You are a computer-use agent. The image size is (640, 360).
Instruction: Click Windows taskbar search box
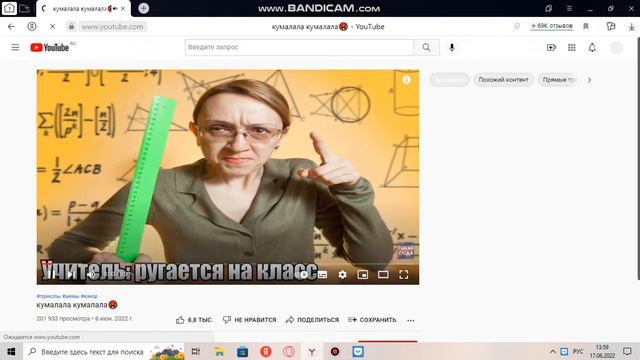click(x=104, y=351)
